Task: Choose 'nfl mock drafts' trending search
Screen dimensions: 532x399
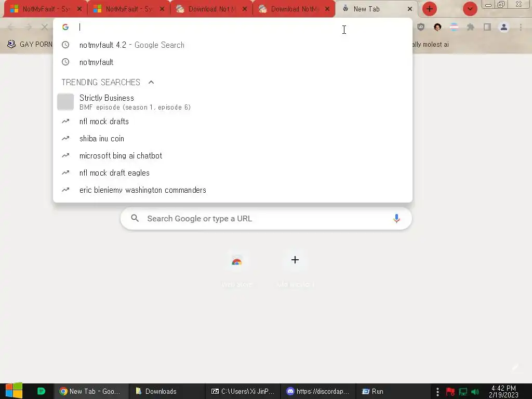Action: click(x=233, y=122)
